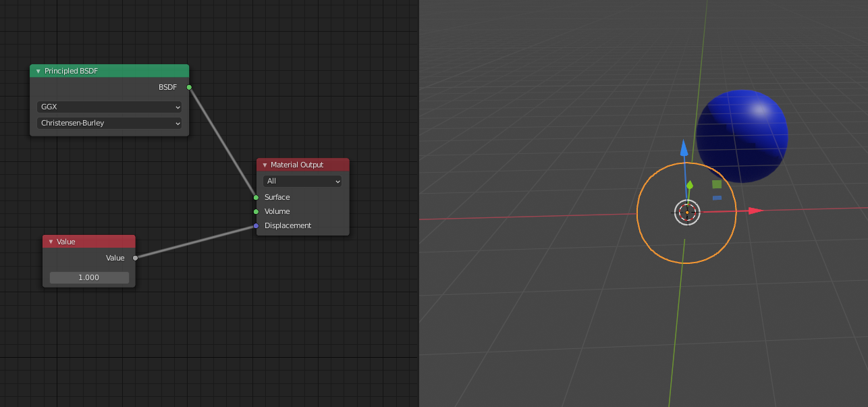Click the Volume input socket
This screenshot has width=868, height=407.
256,211
